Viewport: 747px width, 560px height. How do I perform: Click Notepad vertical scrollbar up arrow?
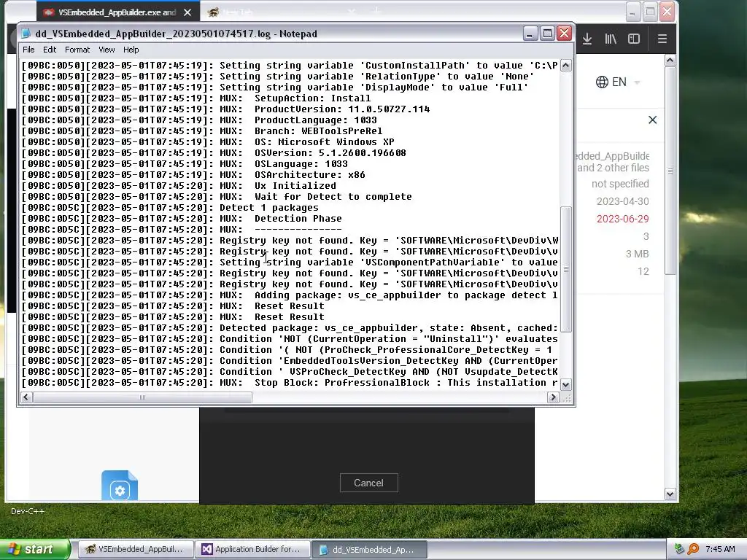click(x=566, y=66)
